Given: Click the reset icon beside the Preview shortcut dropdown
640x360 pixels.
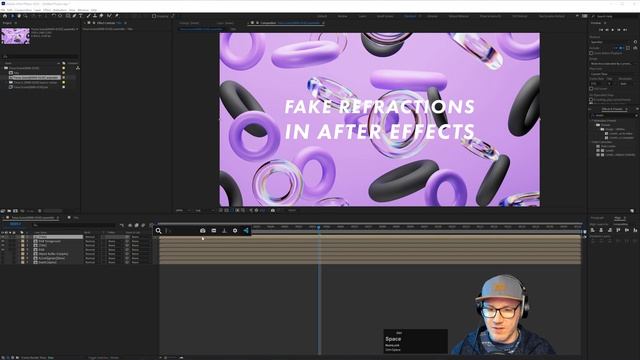Looking at the screenshot, I should pyautogui.click(x=635, y=42).
